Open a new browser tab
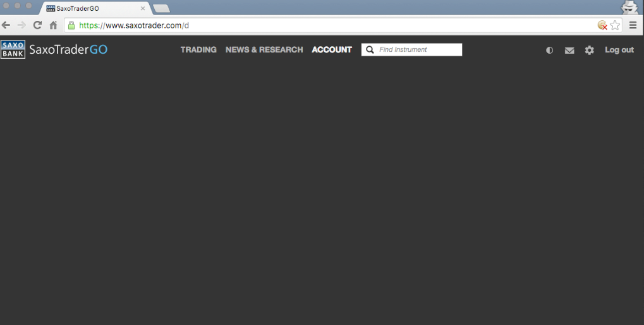Screen dimensions: 644x325 [x=161, y=8]
